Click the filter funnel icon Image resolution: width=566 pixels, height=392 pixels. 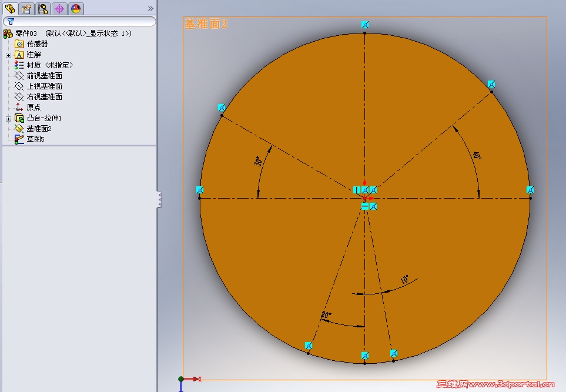11,21
